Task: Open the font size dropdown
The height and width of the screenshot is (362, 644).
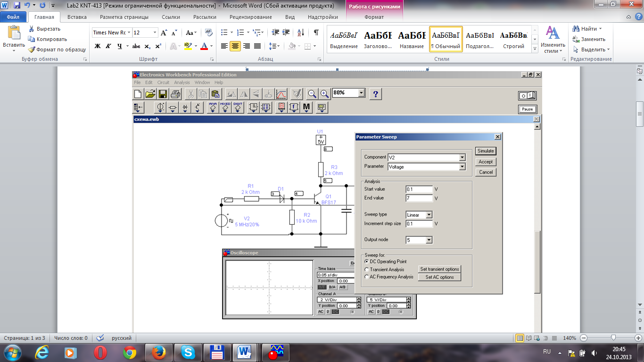Action: coord(155,33)
